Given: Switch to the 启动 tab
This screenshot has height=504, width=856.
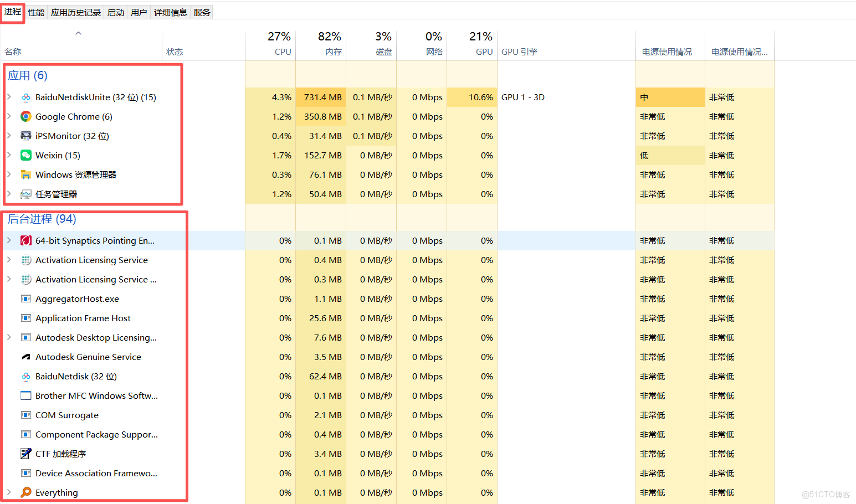Looking at the screenshot, I should 116,12.
